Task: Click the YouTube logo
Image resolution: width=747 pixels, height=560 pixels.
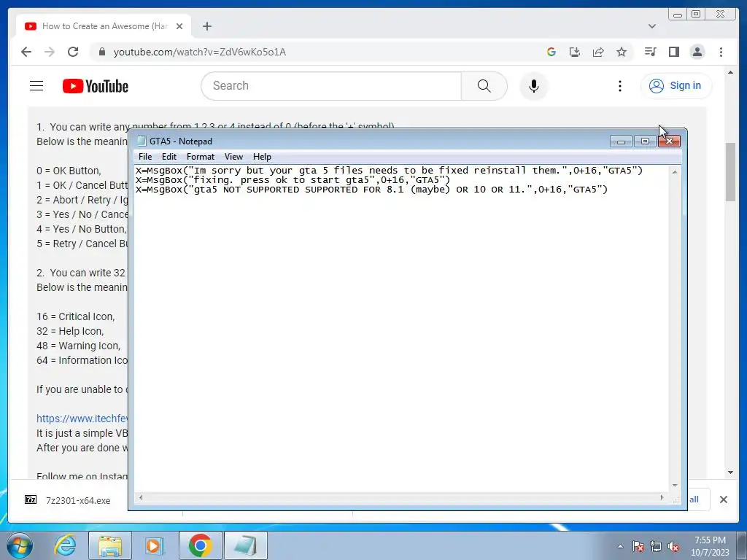Action: 96,86
